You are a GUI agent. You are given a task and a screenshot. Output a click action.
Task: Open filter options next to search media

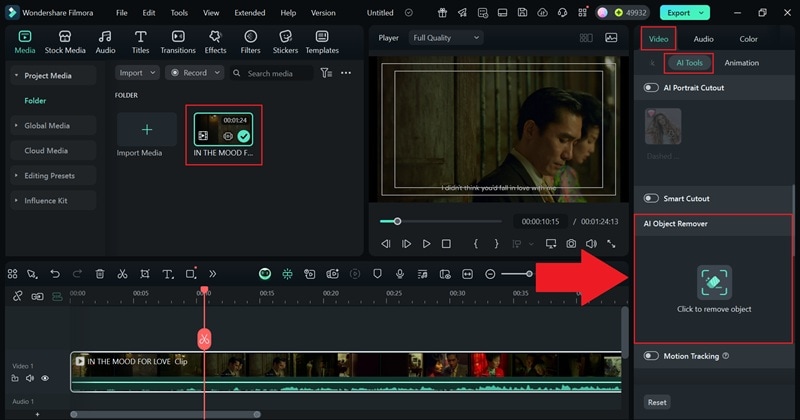pyautogui.click(x=326, y=73)
